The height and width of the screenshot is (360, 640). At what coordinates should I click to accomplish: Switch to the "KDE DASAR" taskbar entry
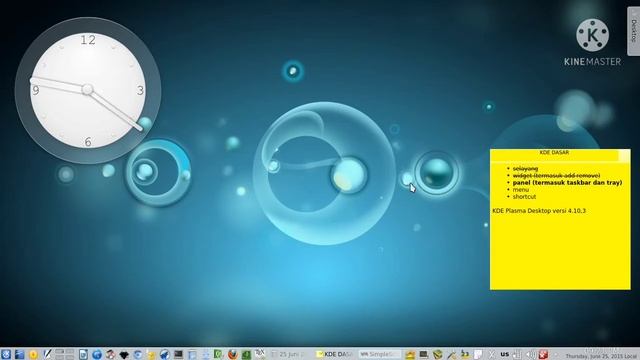click(x=336, y=354)
